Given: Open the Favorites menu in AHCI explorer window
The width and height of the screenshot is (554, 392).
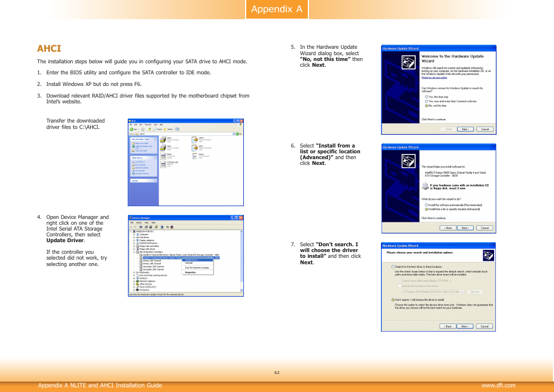Looking at the screenshot, I should 148,124.
